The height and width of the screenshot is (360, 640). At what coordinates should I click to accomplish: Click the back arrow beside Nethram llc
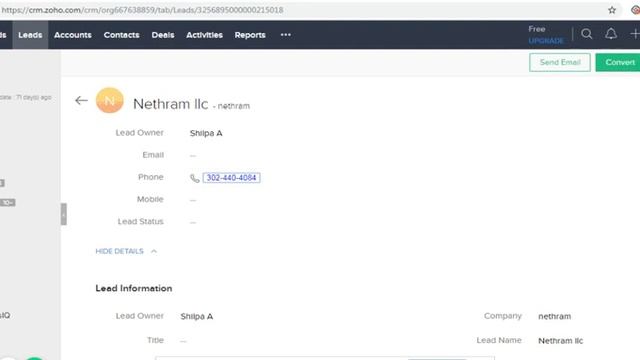tap(81, 100)
